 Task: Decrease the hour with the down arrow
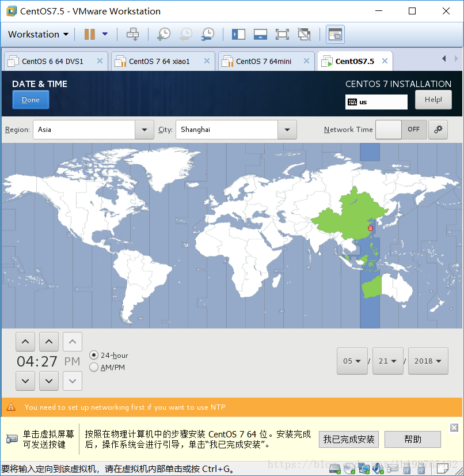point(25,381)
